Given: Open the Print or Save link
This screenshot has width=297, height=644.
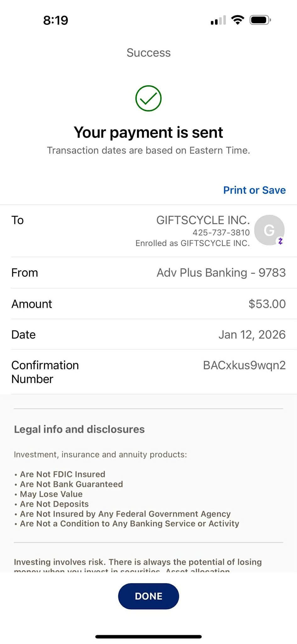Looking at the screenshot, I should tap(254, 190).
